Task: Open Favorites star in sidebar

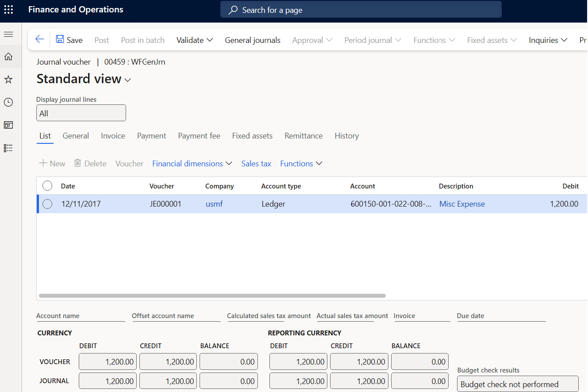Action: pos(8,80)
